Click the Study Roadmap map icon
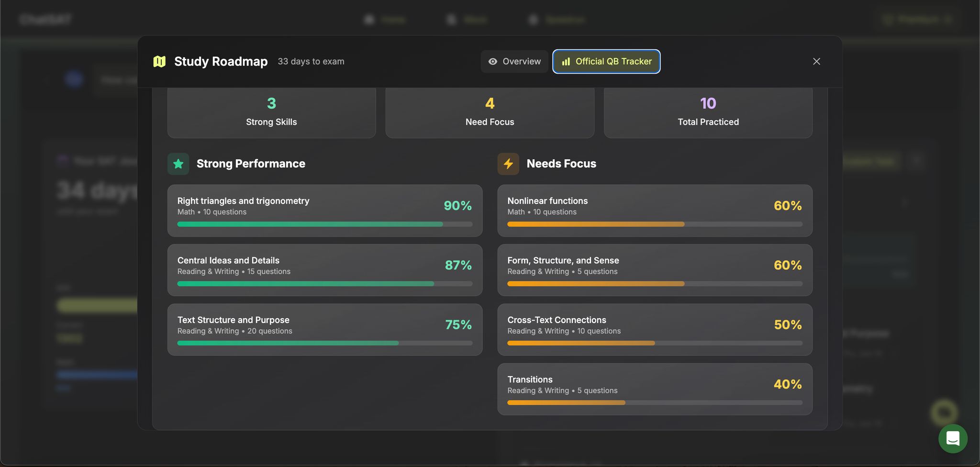Image resolution: width=980 pixels, height=467 pixels. pos(159,62)
